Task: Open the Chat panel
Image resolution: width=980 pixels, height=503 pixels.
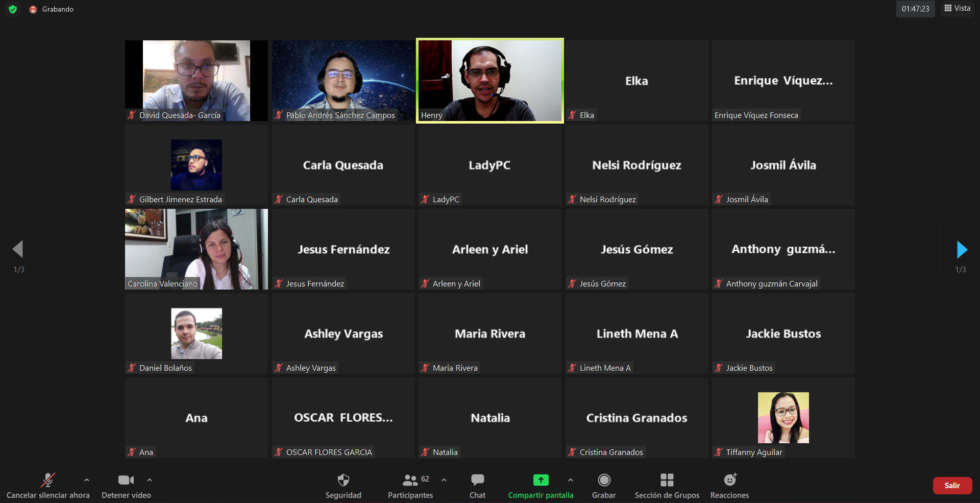Action: coord(477,481)
